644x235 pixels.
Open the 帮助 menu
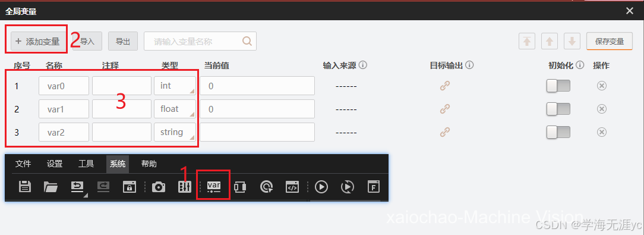[149, 164]
